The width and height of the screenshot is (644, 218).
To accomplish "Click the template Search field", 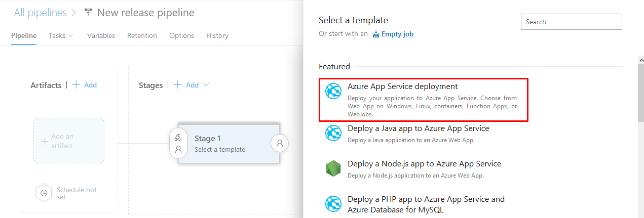I will (x=571, y=22).
